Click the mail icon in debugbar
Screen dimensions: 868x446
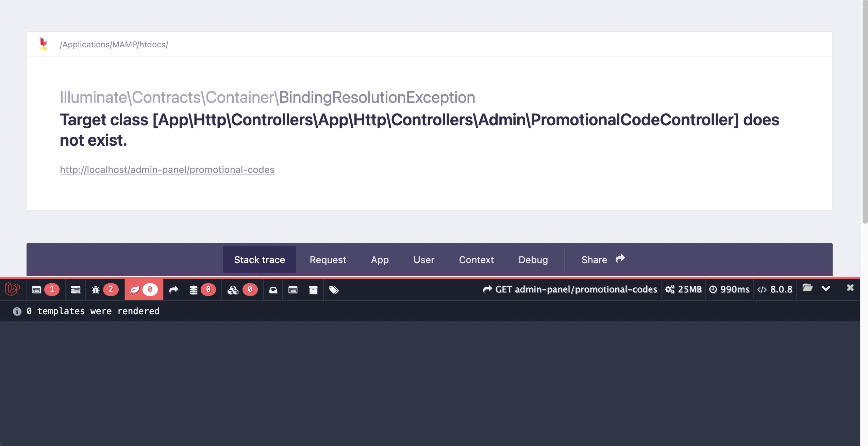[x=273, y=289]
